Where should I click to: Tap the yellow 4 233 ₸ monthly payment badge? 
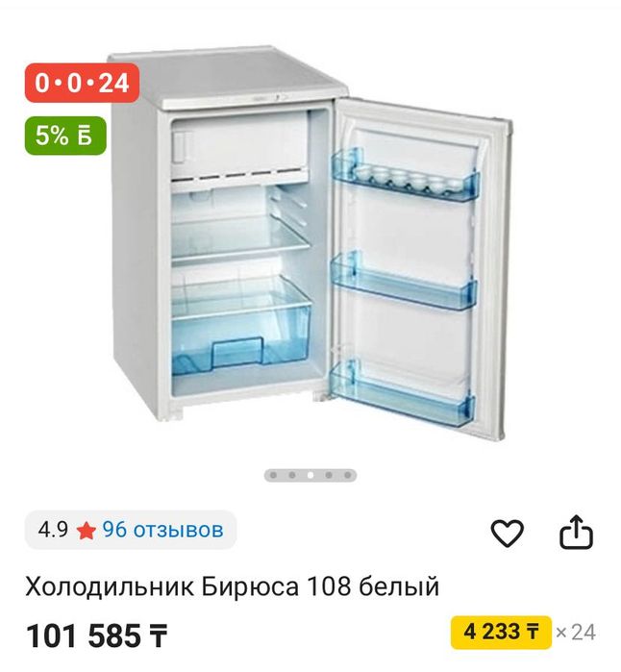[x=501, y=632]
